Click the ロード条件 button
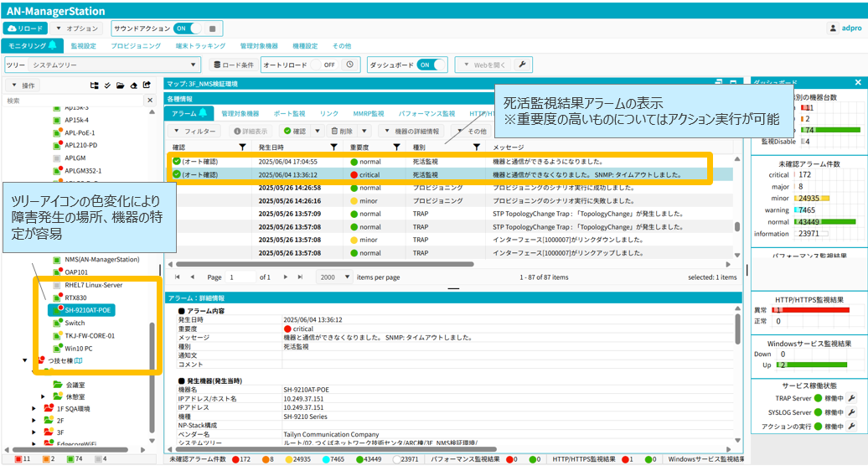This screenshot has height=471, width=868. click(234, 65)
